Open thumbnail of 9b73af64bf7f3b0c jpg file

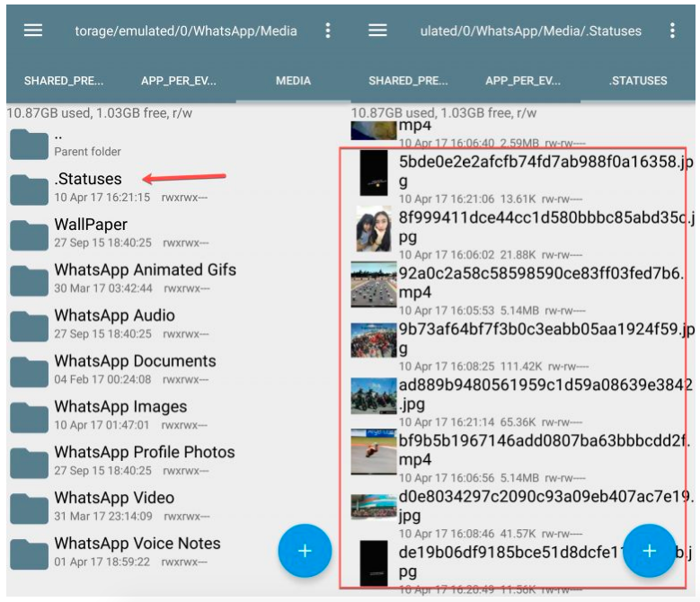click(374, 340)
